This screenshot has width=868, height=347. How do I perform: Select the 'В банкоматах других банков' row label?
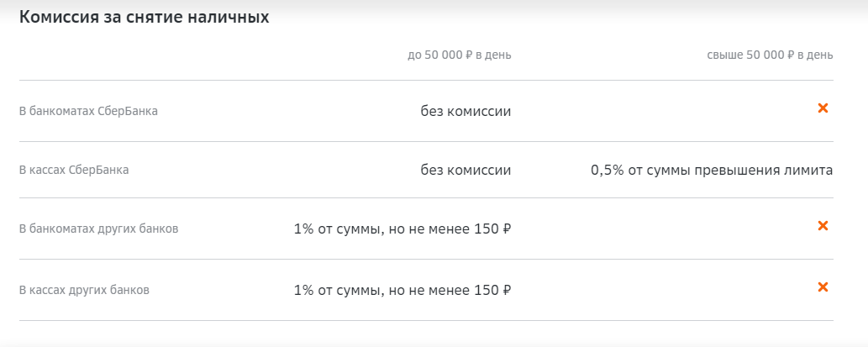[98, 229]
